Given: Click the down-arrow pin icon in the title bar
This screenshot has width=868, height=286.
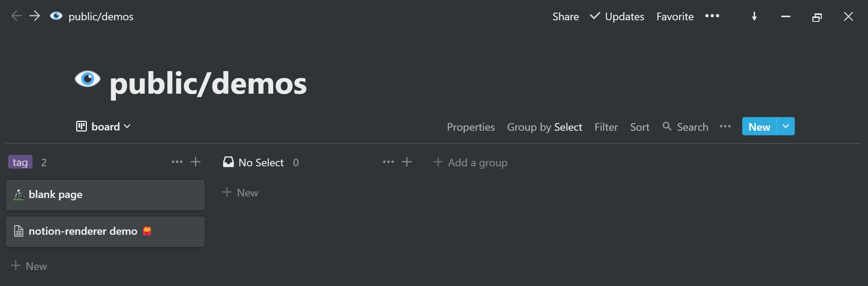Looking at the screenshot, I should click(754, 16).
